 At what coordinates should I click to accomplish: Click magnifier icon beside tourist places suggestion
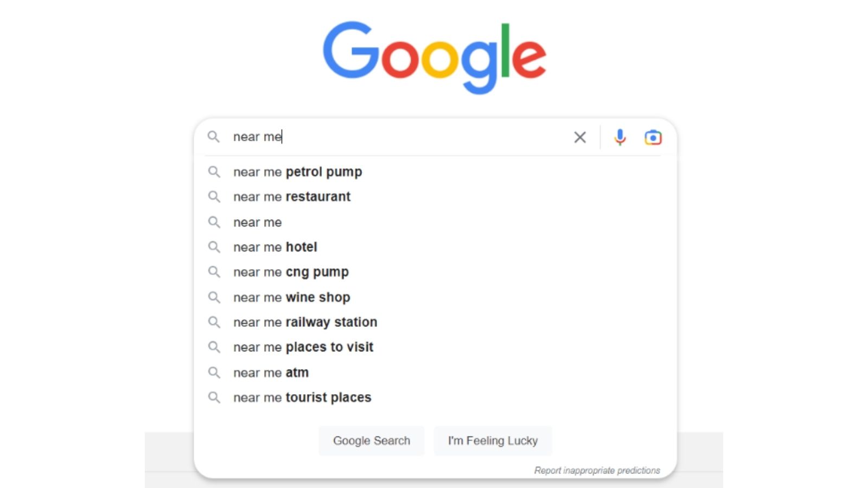click(x=214, y=397)
